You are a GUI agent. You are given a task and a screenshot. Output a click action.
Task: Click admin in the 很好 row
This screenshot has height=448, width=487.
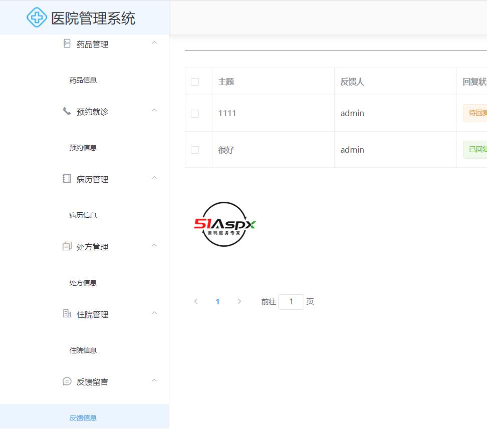pos(352,150)
